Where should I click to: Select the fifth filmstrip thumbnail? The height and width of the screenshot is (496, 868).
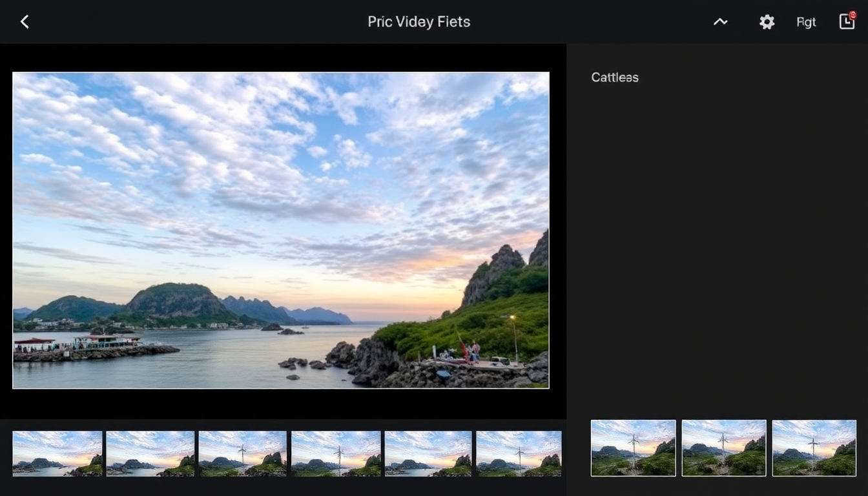428,453
